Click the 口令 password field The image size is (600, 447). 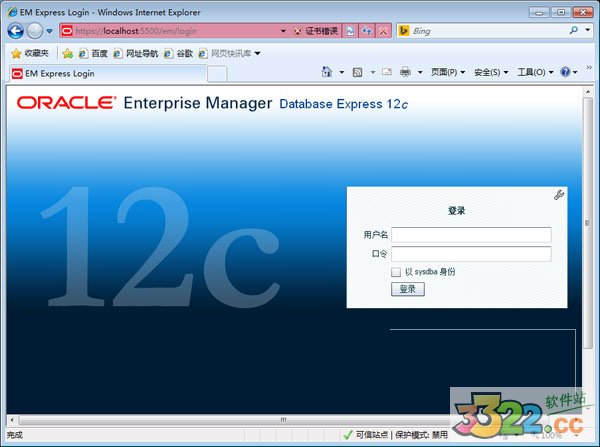click(471, 254)
